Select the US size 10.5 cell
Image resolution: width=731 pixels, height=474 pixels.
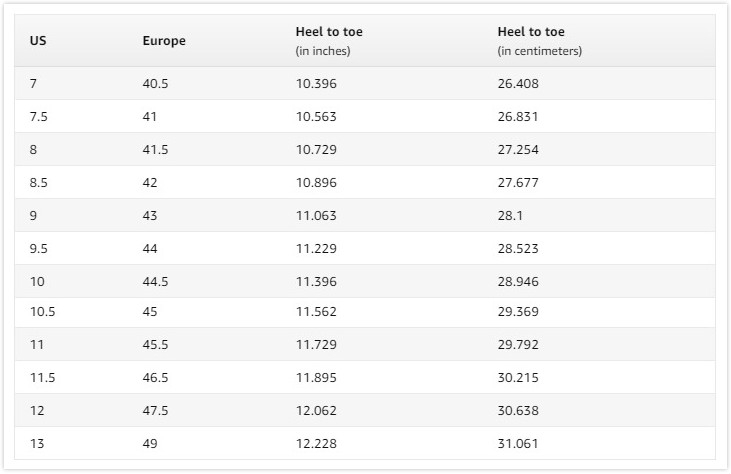[x=42, y=313]
